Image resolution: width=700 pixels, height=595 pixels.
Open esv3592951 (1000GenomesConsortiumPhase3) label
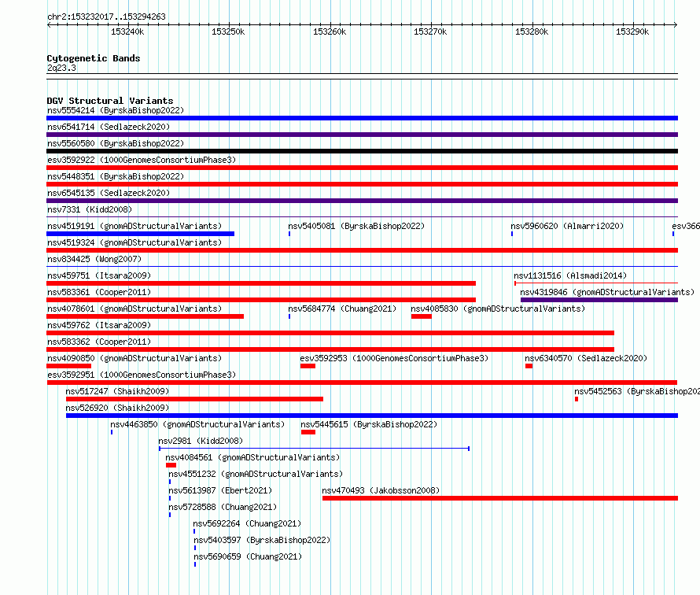[142, 375]
